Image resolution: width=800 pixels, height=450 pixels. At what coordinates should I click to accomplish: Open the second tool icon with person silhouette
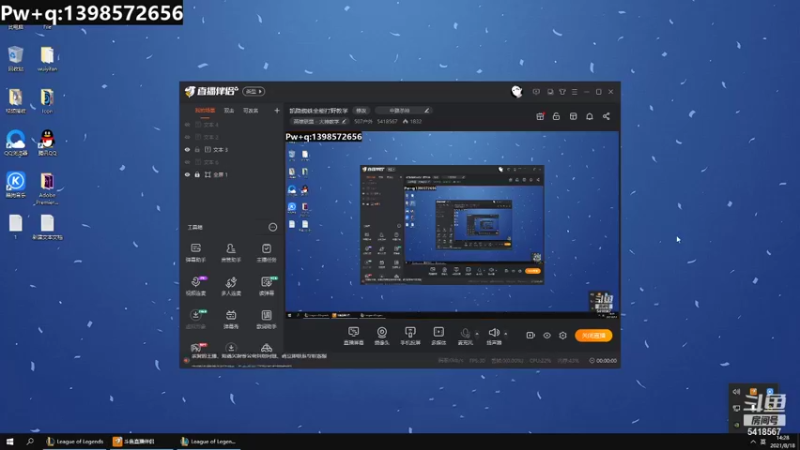tap(231, 253)
